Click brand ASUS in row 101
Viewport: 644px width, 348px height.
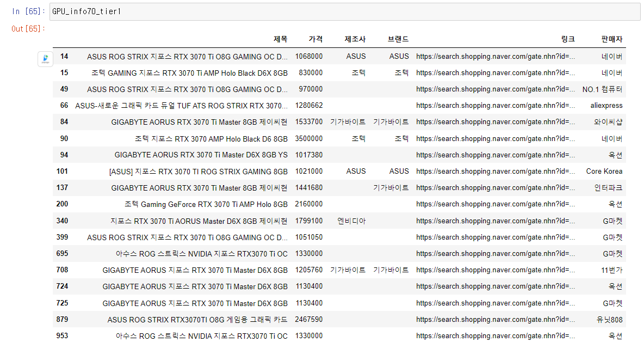coord(399,172)
